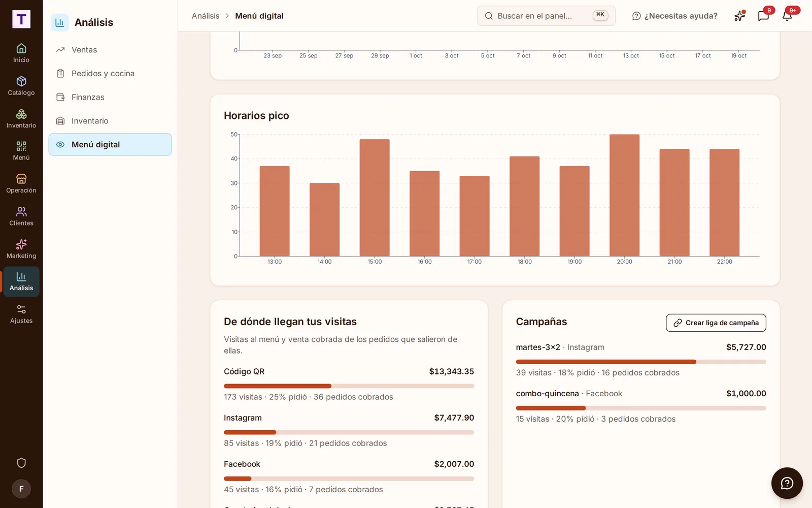The image size is (812, 508).
Task: Focus the Buscar en el panel field
Action: coord(546,16)
